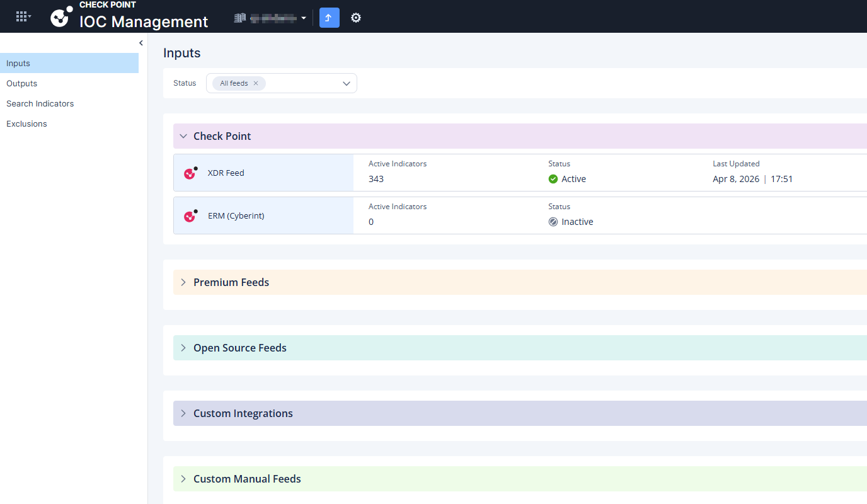Expand the Custom Integrations section
The image size is (867, 504).
point(183,413)
